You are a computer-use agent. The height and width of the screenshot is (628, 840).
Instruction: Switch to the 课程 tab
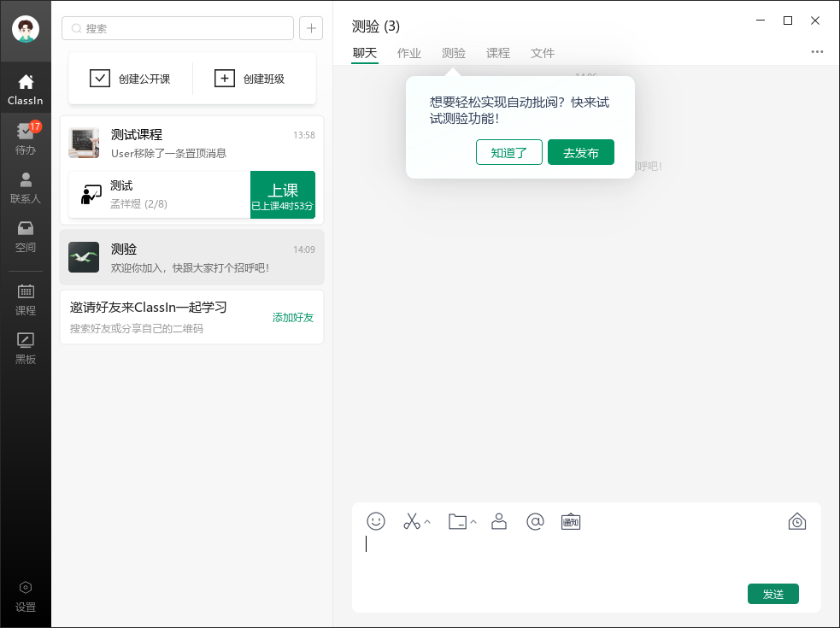(498, 53)
